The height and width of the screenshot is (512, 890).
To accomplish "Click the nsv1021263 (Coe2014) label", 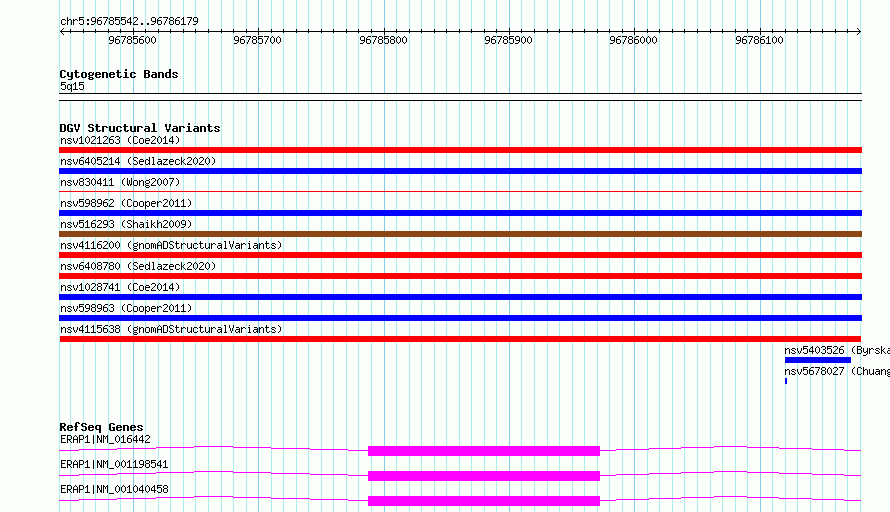I will point(120,140).
